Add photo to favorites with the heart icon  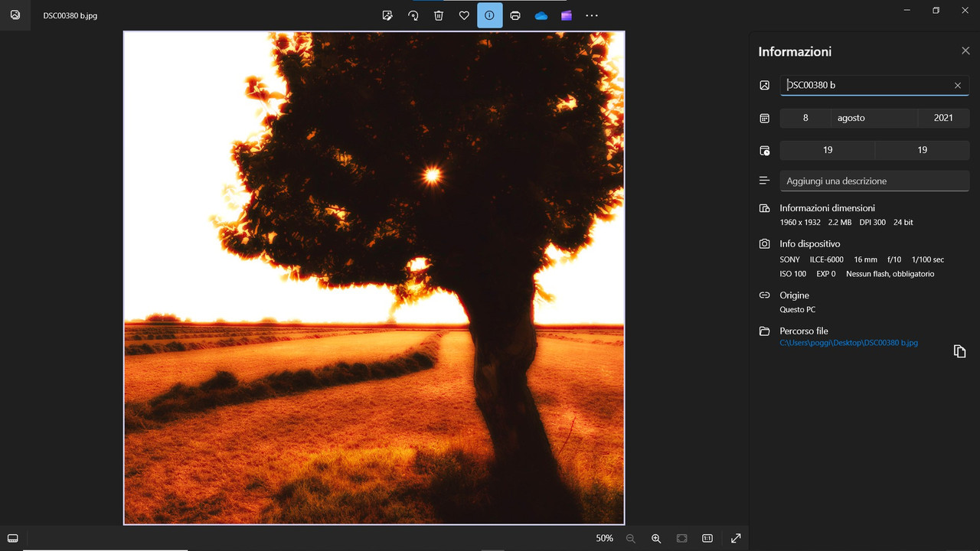pyautogui.click(x=464, y=15)
